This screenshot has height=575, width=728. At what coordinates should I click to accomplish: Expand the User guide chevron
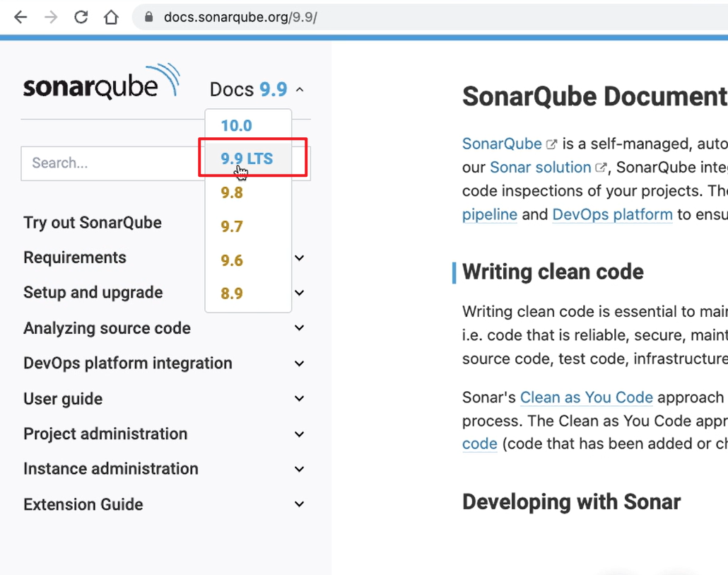pyautogui.click(x=300, y=398)
